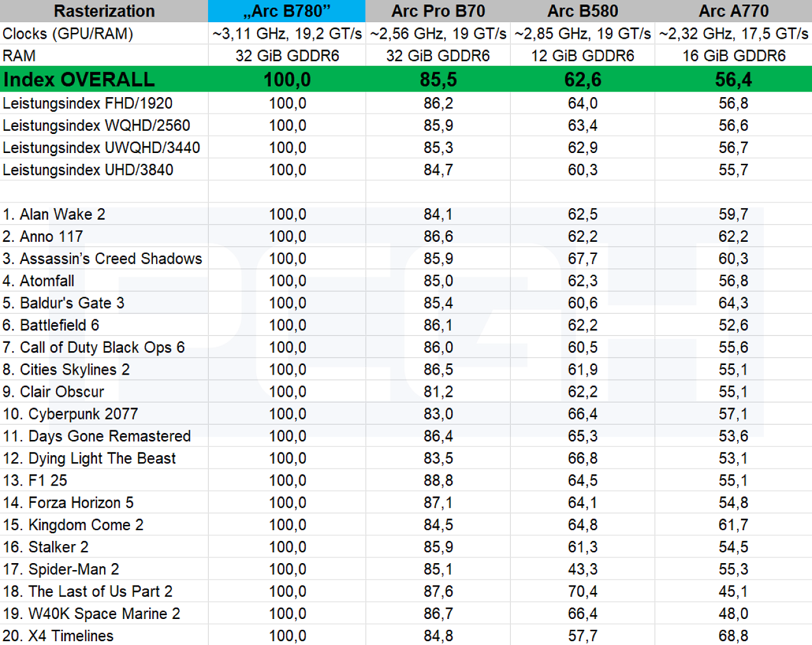Click Kingdom Come 2 value "61,7"
The height and width of the screenshot is (645, 812).
tap(733, 525)
